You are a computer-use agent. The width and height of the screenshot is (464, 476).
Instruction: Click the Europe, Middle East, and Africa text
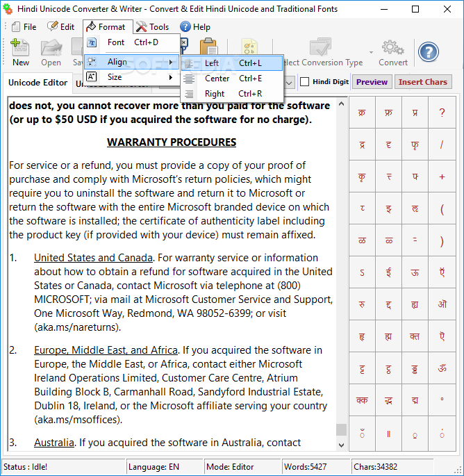(106, 350)
